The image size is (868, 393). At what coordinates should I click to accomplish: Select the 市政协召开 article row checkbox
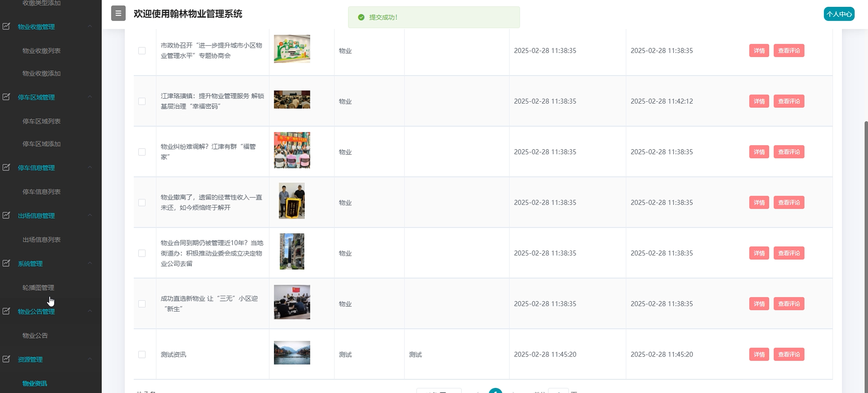click(x=142, y=51)
